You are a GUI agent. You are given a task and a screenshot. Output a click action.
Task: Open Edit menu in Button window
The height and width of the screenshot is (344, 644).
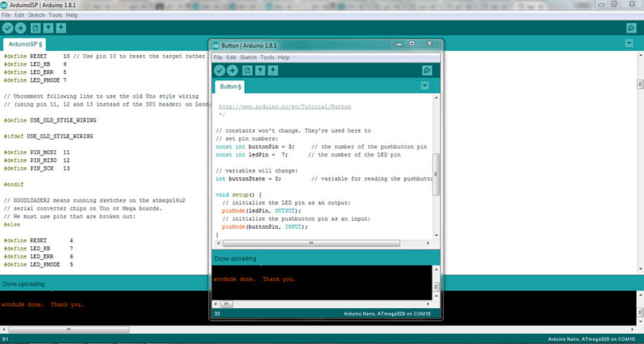coord(231,57)
